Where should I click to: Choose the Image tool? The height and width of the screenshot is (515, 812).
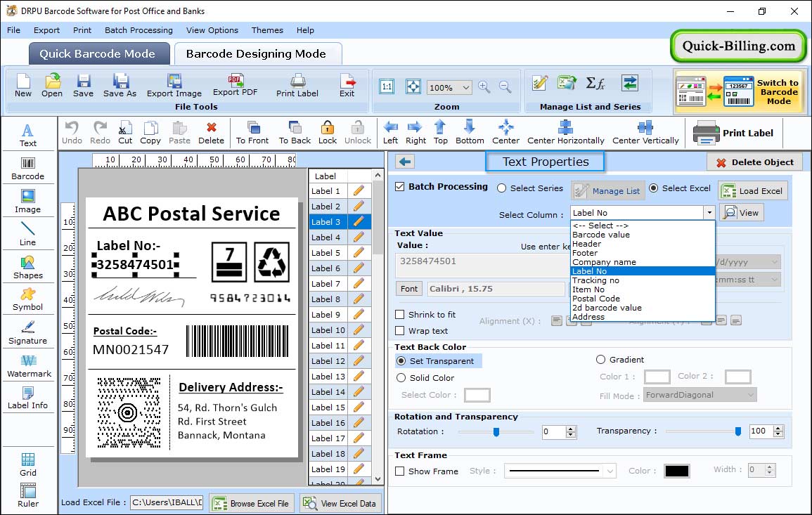pos(28,202)
